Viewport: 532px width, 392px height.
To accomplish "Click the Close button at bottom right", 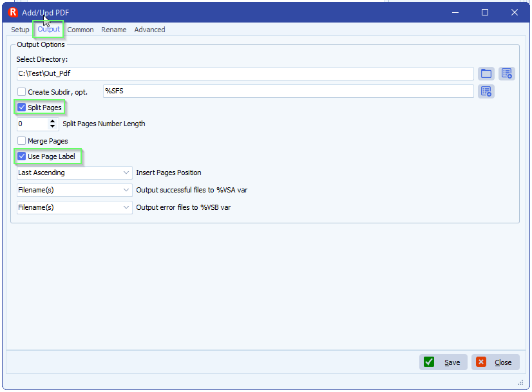I will click(x=495, y=362).
